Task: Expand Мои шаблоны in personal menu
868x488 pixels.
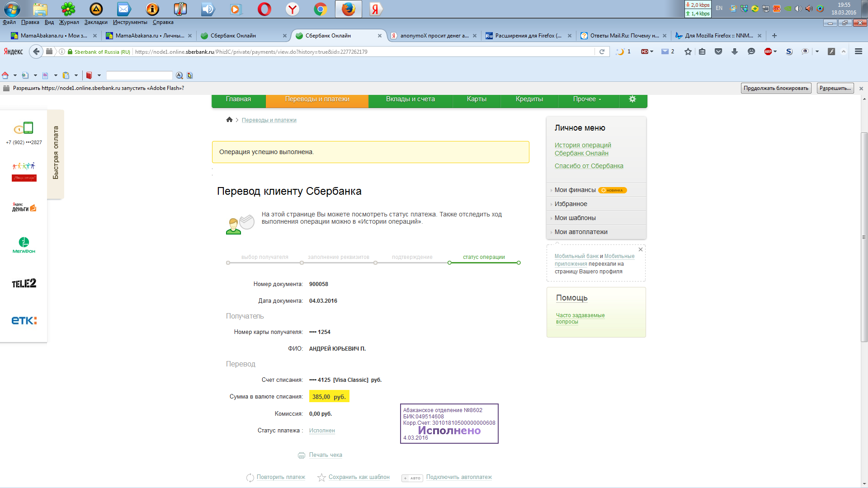Action: (575, 218)
